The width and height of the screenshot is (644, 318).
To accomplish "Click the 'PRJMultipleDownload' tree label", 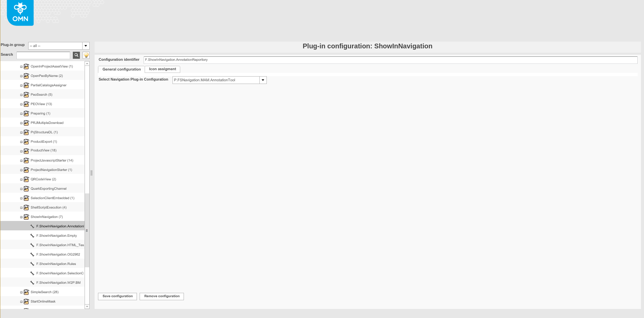I will pos(47,123).
